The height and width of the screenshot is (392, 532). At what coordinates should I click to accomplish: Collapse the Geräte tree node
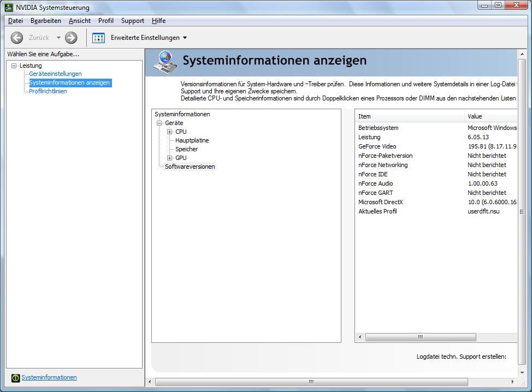pyautogui.click(x=159, y=123)
